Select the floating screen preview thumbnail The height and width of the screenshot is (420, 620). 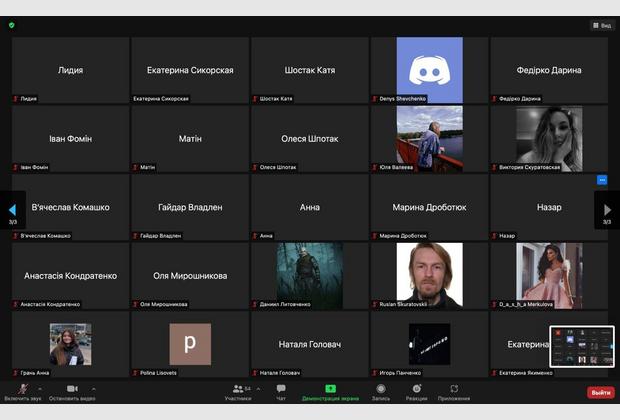click(x=582, y=346)
